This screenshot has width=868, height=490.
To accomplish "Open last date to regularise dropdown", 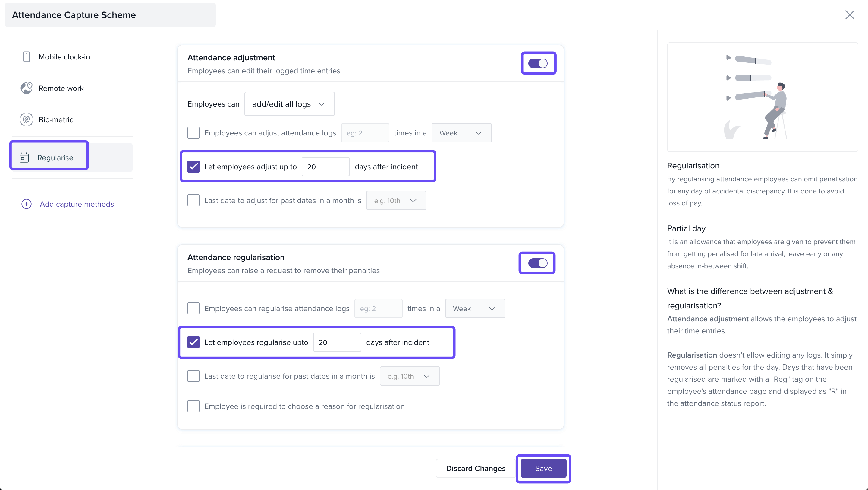I will pyautogui.click(x=409, y=376).
